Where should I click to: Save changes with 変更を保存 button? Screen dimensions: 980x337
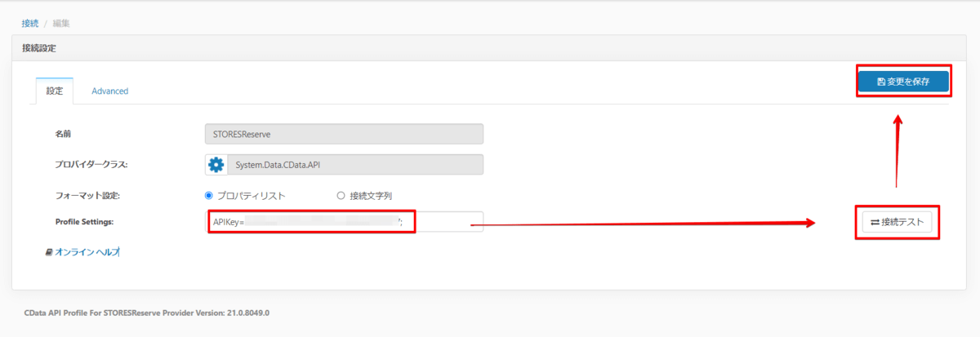(x=902, y=82)
